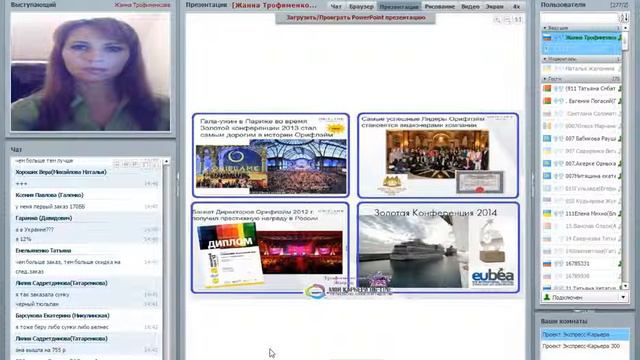
Task: Open the Чат tab in presentation toolbar
Action: [x=336, y=7]
